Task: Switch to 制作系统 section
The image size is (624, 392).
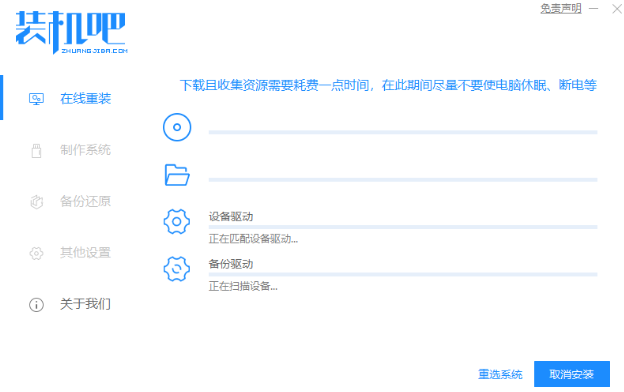Action: click(85, 150)
